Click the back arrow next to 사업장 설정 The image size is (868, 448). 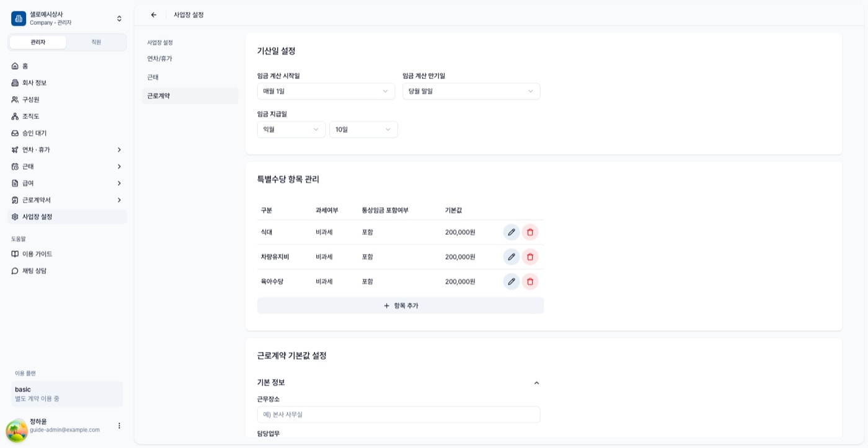click(154, 15)
